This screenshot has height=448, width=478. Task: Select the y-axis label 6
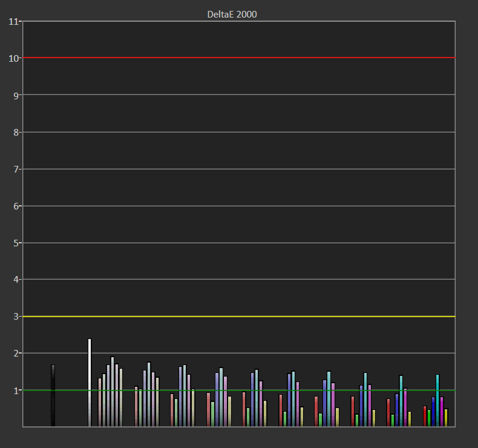point(16,206)
